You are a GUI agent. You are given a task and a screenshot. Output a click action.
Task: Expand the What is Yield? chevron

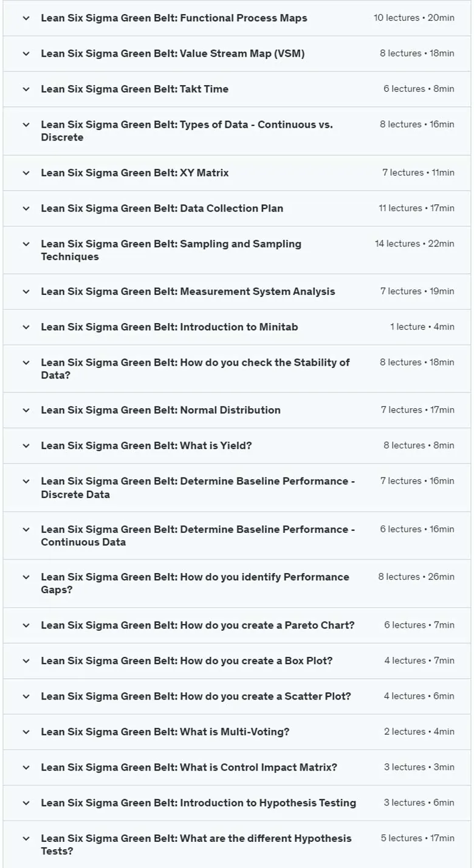pos(26,445)
